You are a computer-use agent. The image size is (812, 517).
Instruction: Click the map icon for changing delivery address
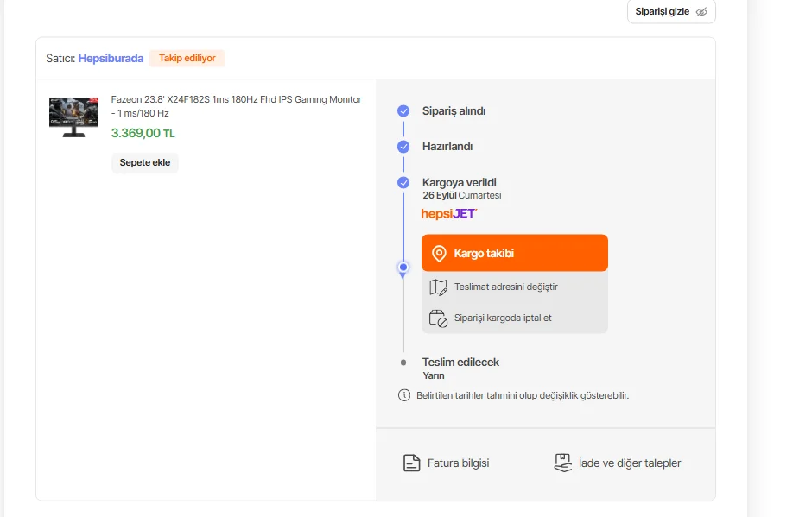(x=438, y=287)
